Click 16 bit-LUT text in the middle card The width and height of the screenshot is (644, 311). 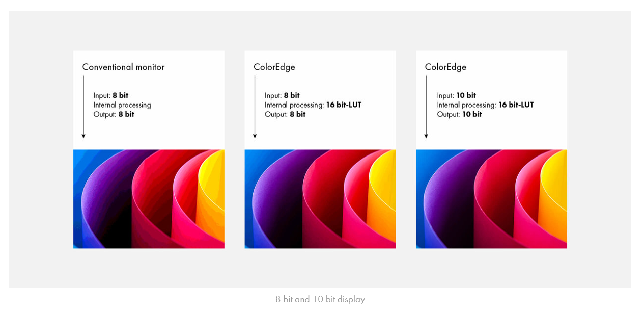point(344,105)
